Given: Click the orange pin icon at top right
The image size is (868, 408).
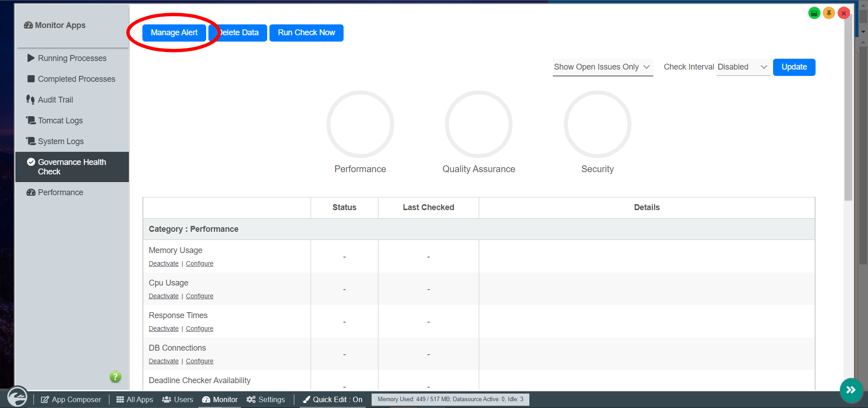Looking at the screenshot, I should (829, 13).
